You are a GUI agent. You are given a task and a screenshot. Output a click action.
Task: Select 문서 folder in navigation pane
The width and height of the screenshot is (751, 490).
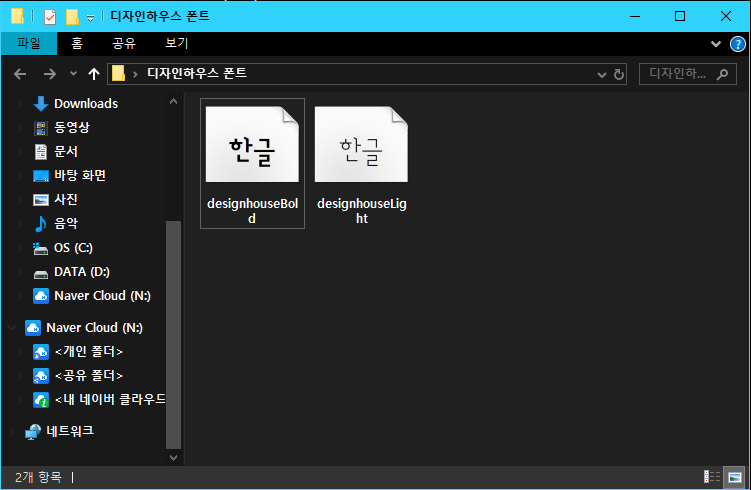66,151
